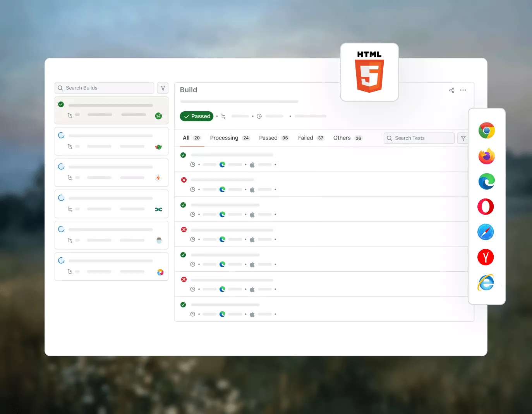
Task: Open the Google Chrome browser icon
Action: tap(486, 131)
